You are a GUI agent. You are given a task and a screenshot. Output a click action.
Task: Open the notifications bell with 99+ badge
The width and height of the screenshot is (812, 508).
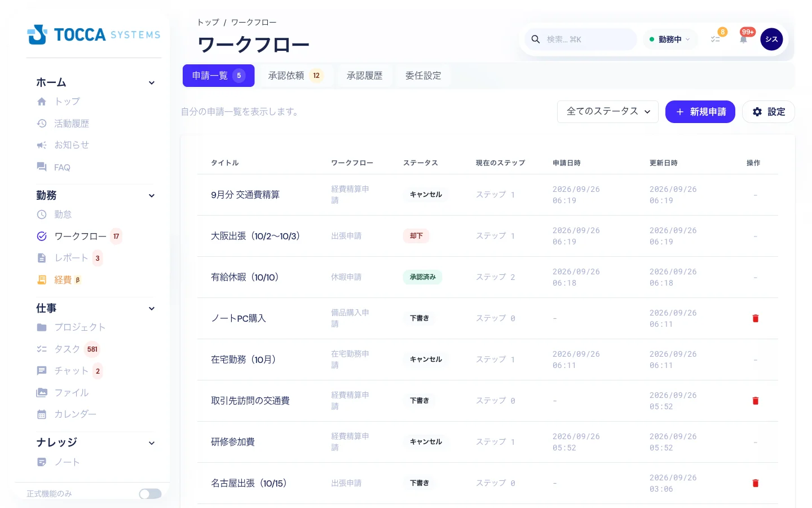coord(743,39)
